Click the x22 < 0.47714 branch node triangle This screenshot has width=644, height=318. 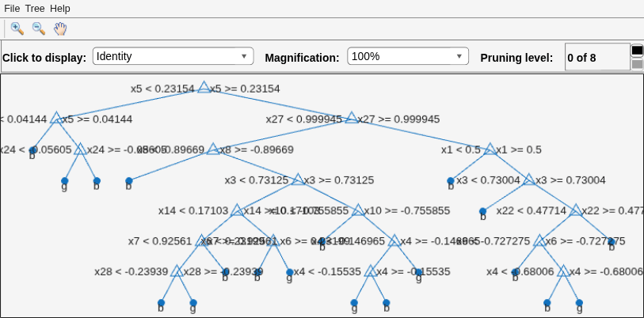click(x=575, y=210)
